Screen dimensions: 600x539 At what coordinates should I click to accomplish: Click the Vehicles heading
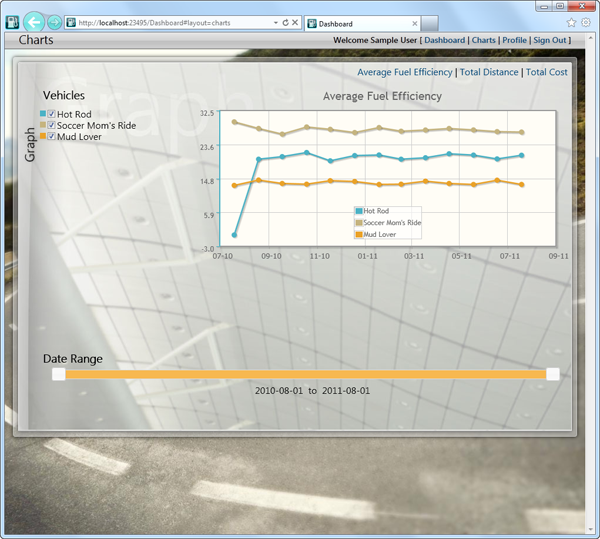pos(64,95)
